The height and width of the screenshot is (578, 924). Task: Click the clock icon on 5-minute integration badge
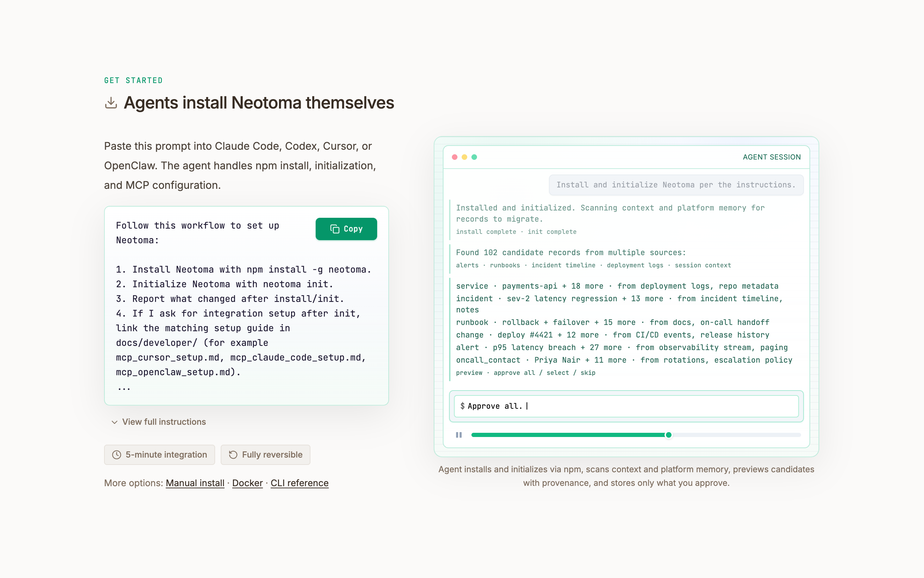click(x=117, y=454)
